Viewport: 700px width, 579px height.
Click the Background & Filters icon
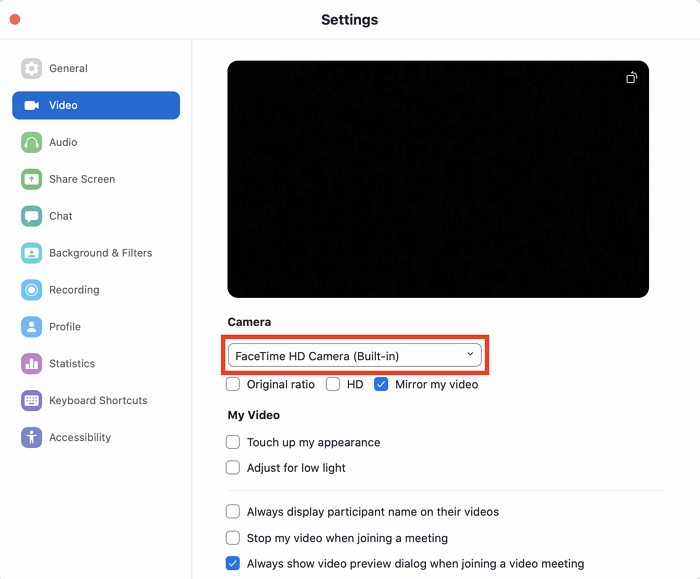(x=32, y=253)
